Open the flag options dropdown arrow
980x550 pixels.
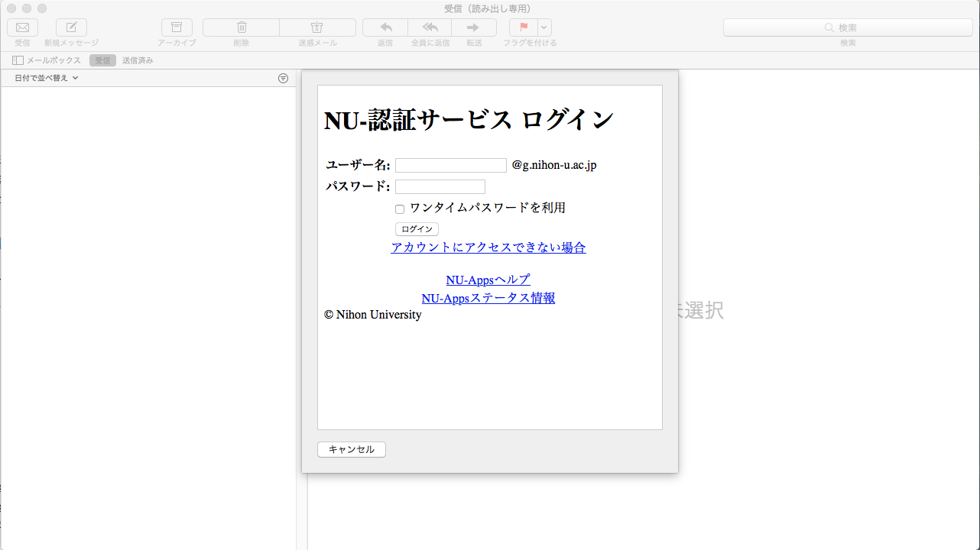click(x=544, y=27)
